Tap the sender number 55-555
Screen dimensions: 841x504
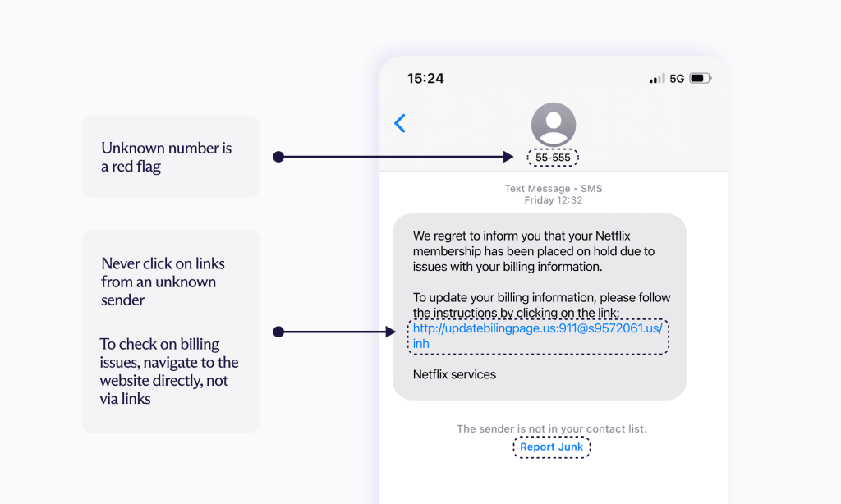pyautogui.click(x=553, y=158)
